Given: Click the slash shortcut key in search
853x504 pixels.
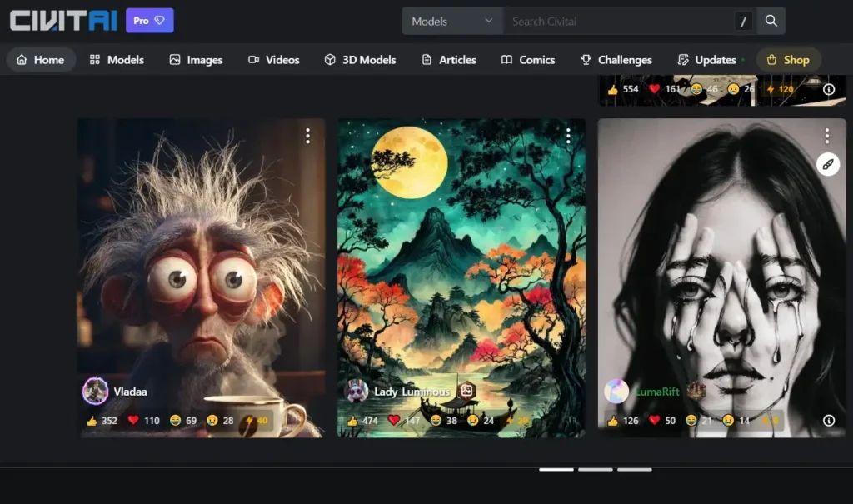Looking at the screenshot, I should point(743,22).
